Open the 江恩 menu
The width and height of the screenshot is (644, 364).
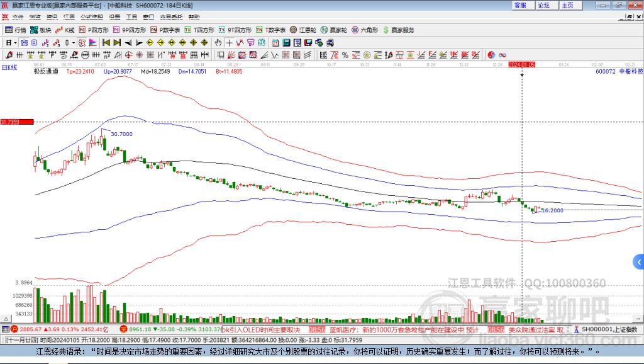click(69, 17)
